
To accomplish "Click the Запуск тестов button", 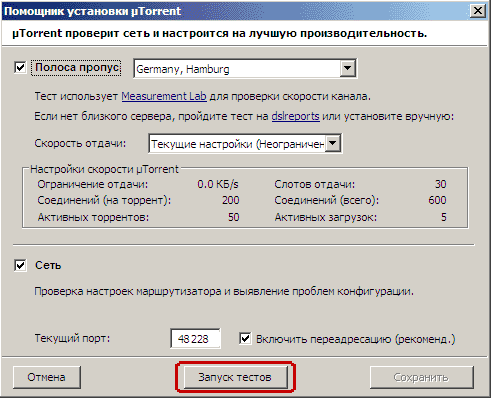I will point(235,377).
